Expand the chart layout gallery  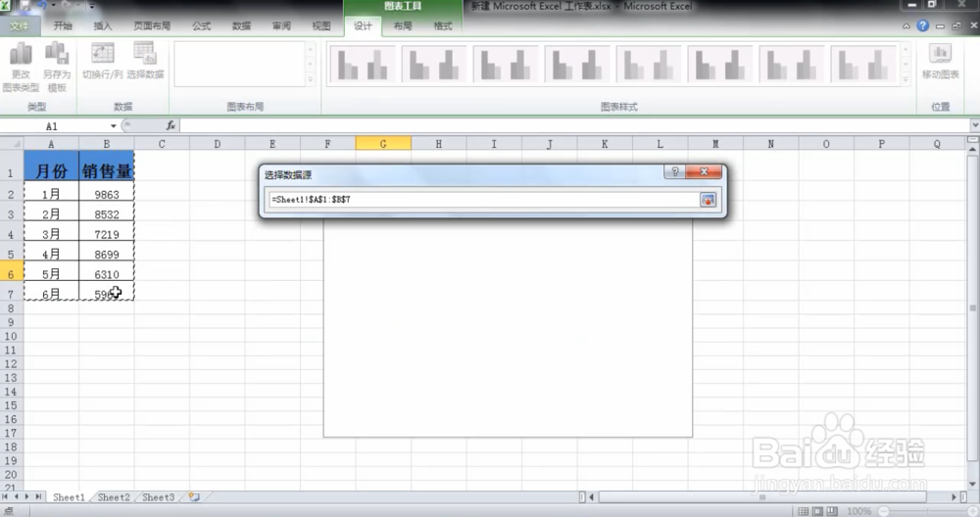[310, 80]
